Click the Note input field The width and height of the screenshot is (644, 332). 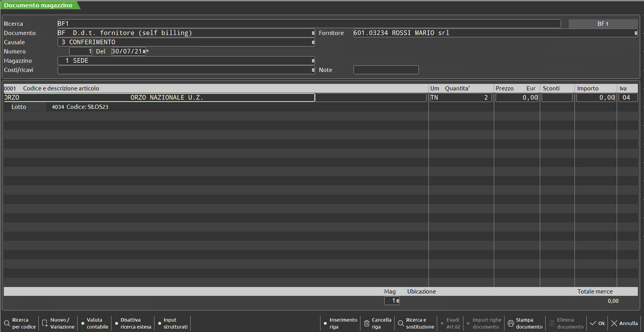386,70
